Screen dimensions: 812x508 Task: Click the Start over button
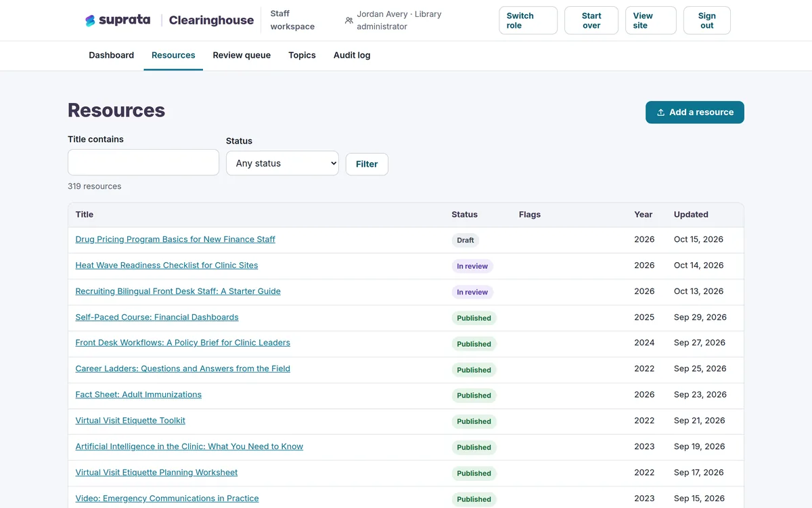click(x=591, y=20)
